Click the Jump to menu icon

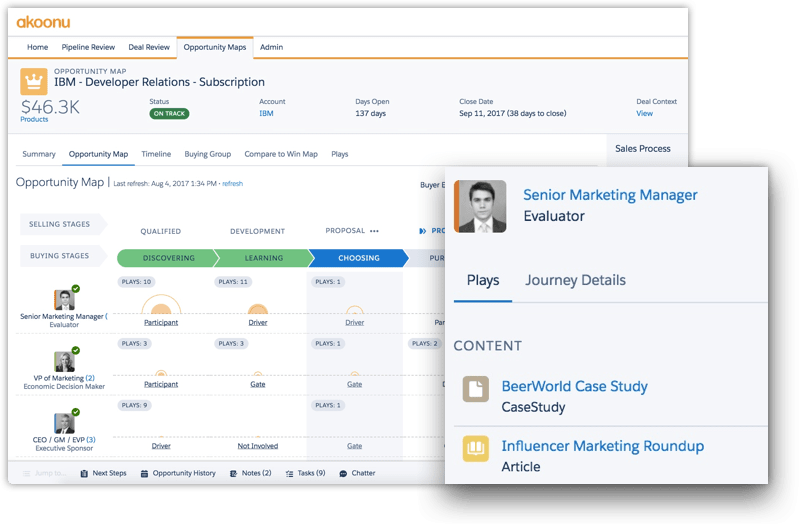26,473
